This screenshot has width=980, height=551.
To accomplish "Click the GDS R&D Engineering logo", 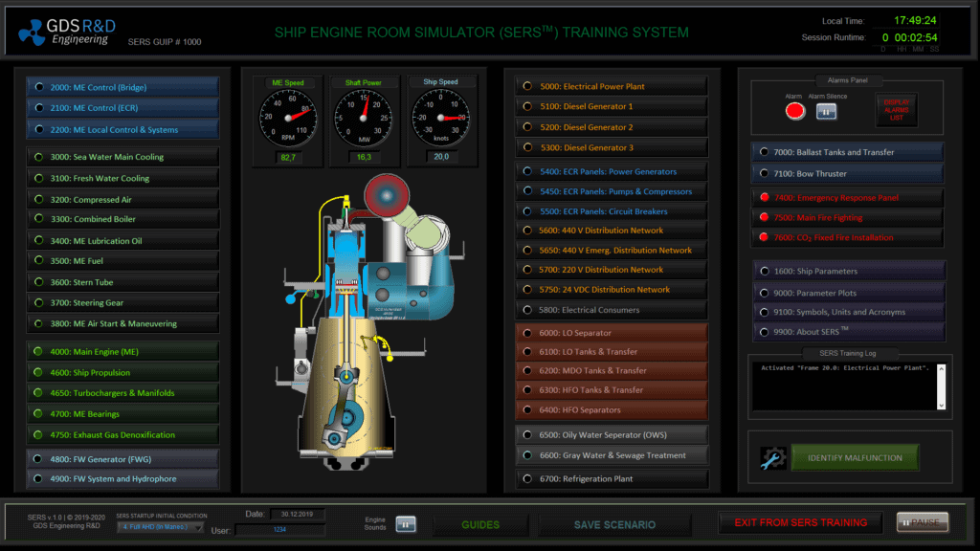I will [67, 32].
